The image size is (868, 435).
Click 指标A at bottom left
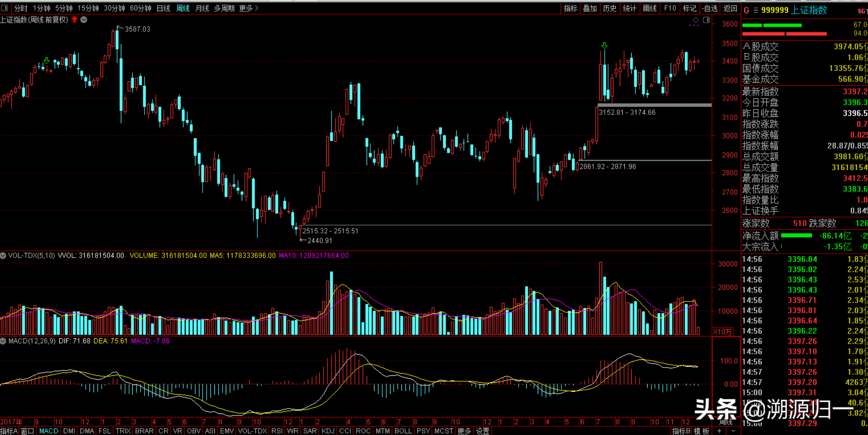[x=9, y=431]
